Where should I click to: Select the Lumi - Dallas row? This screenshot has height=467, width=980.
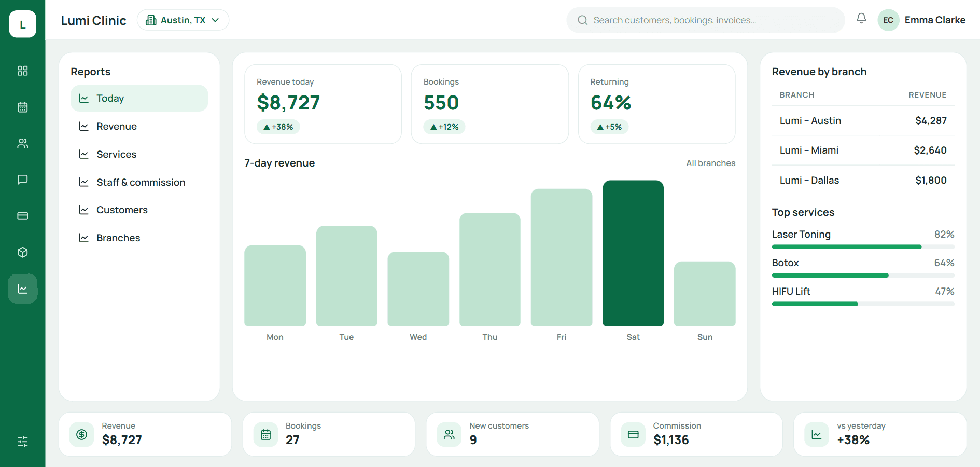click(863, 180)
